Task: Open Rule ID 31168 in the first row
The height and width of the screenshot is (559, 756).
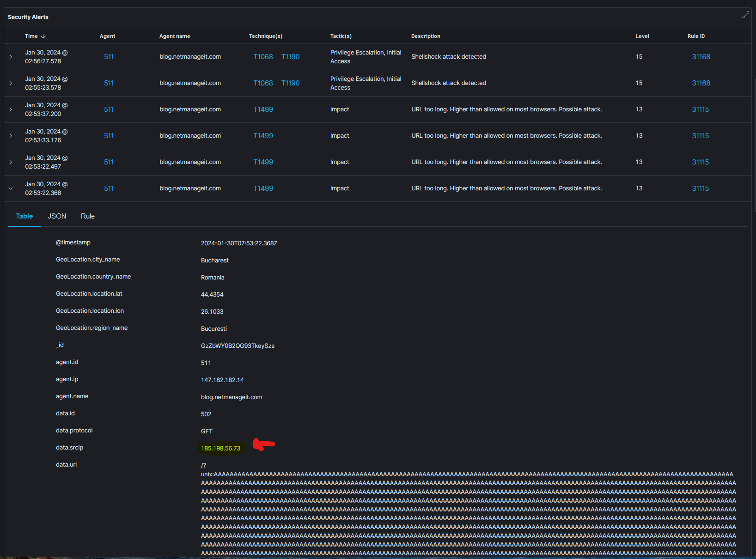Action: click(x=701, y=57)
